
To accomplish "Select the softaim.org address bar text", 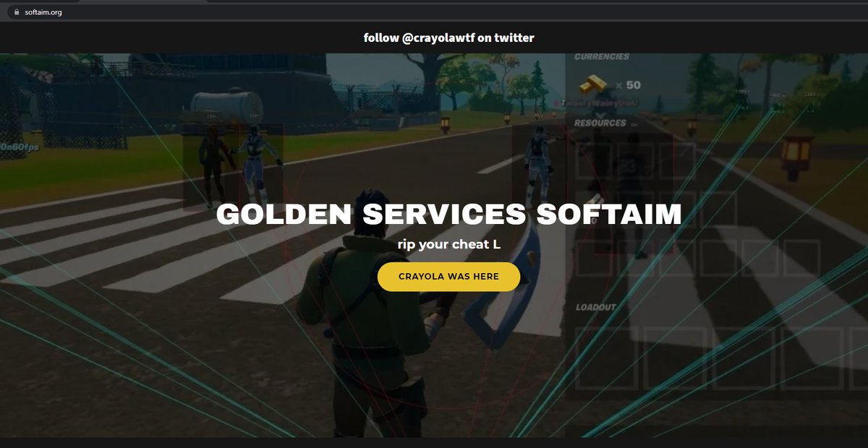I will point(43,12).
